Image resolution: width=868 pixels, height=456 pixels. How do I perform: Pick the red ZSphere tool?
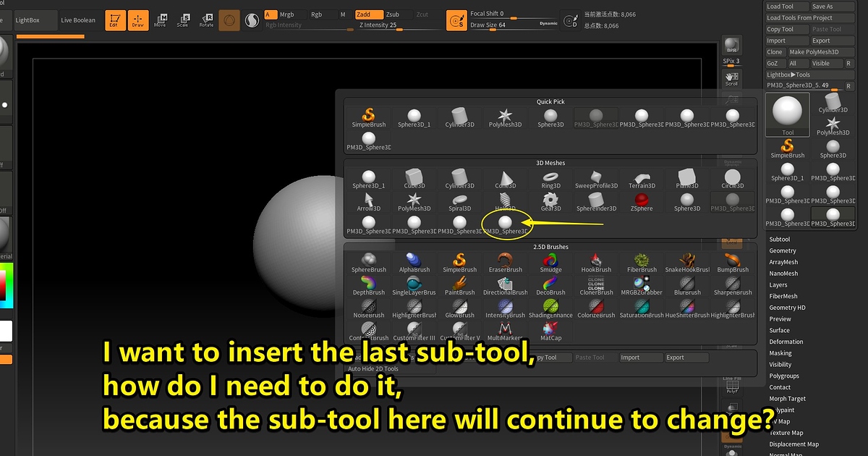(642, 202)
